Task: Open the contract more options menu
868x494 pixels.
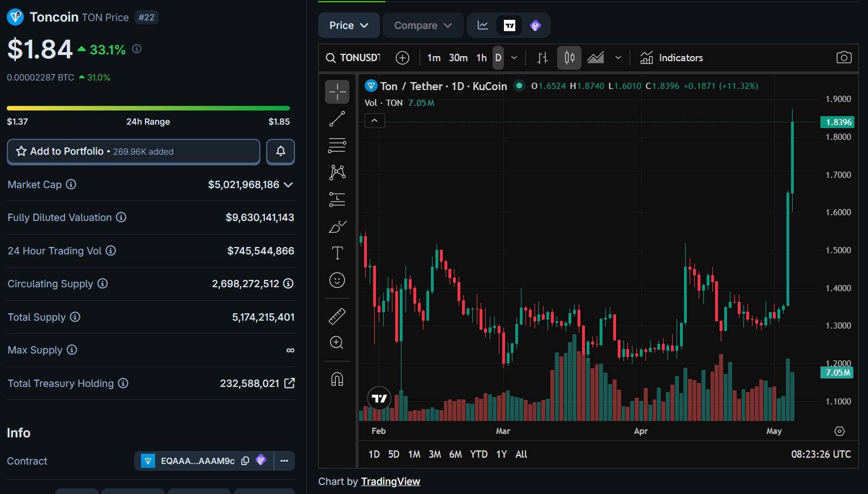Action: click(284, 461)
